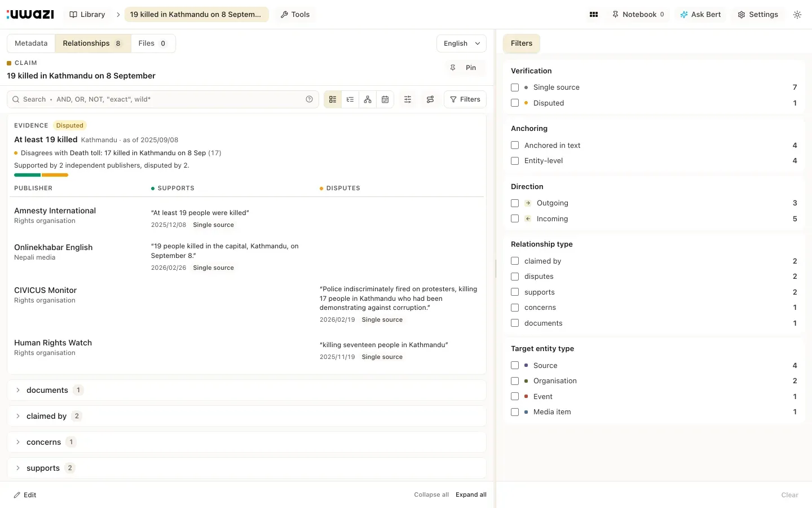
Task: Switch to the grouped list view icon
Action: click(333, 99)
